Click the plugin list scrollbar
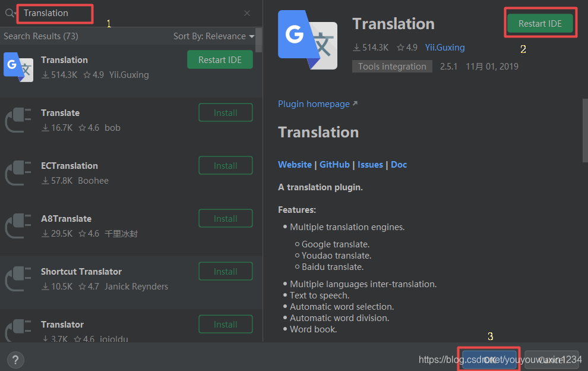The image size is (588, 371). pos(258,40)
